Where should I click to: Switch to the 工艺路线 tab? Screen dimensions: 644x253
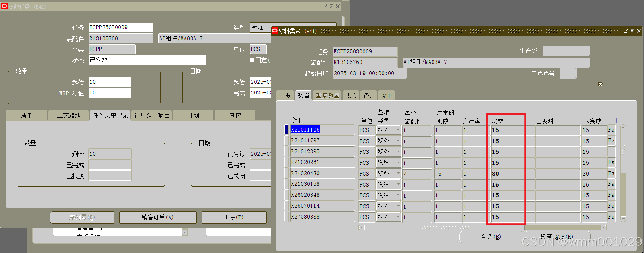point(69,115)
